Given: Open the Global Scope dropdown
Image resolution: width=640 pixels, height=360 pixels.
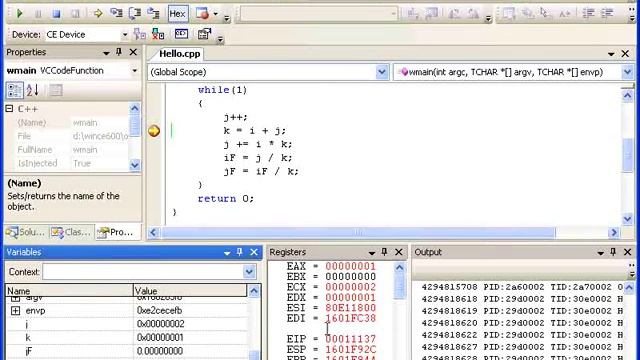Looking at the screenshot, I should [382, 72].
